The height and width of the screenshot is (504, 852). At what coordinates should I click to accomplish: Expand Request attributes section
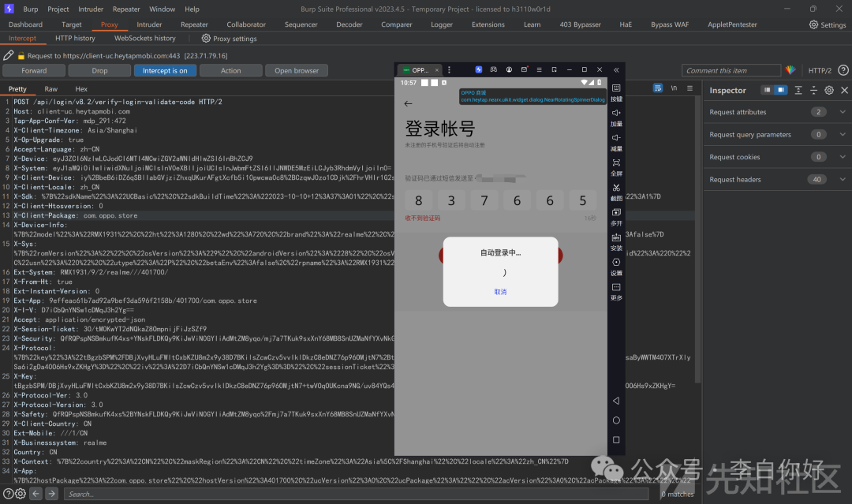[843, 112]
